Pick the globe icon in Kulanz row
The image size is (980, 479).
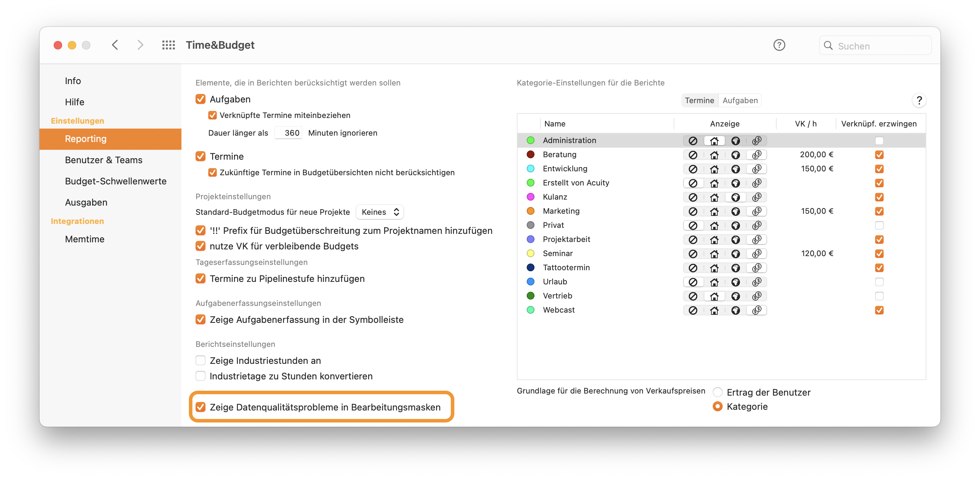(x=735, y=197)
